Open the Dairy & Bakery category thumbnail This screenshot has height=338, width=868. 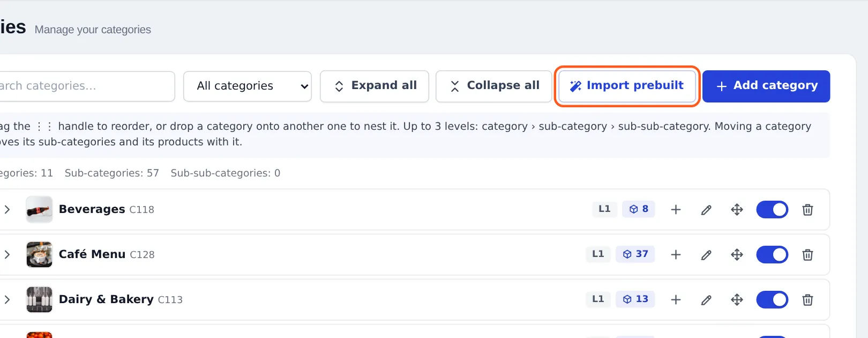39,300
